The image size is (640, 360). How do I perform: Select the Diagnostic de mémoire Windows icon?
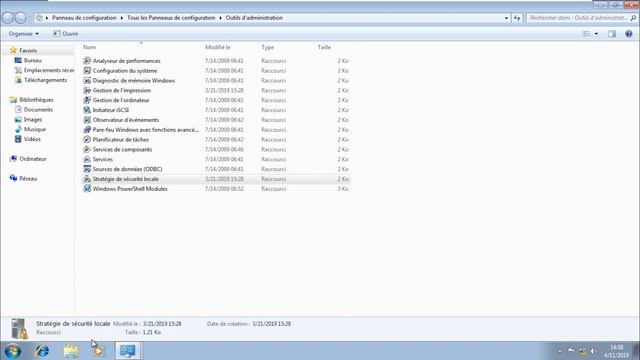[x=87, y=80]
